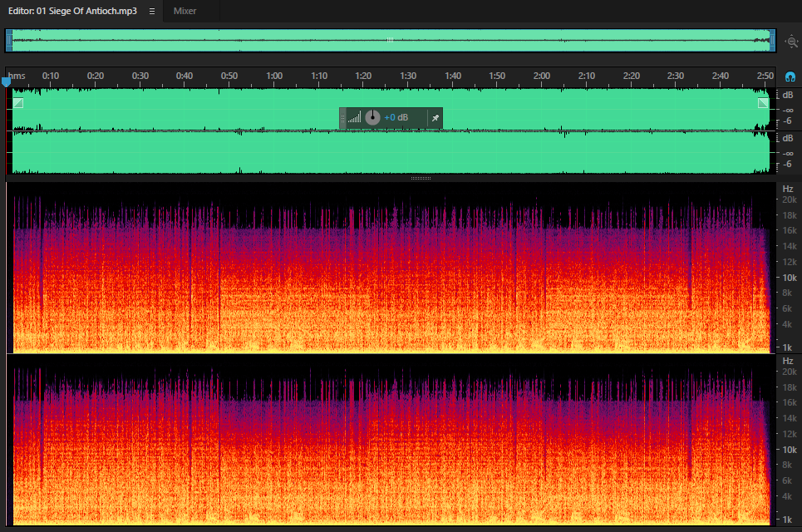Click the blue playhead marker on ruler
802x532 pixels.
point(6,81)
